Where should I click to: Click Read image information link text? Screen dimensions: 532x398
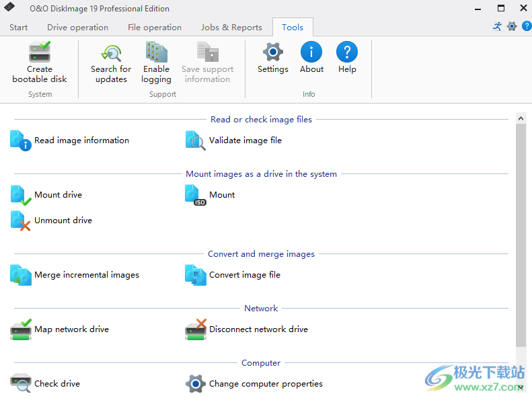pos(81,141)
